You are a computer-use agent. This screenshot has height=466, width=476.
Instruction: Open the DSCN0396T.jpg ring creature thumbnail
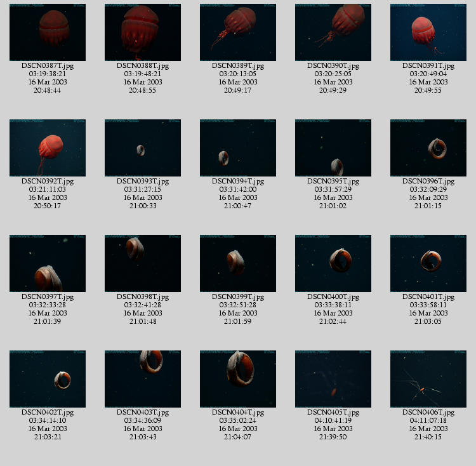point(428,148)
